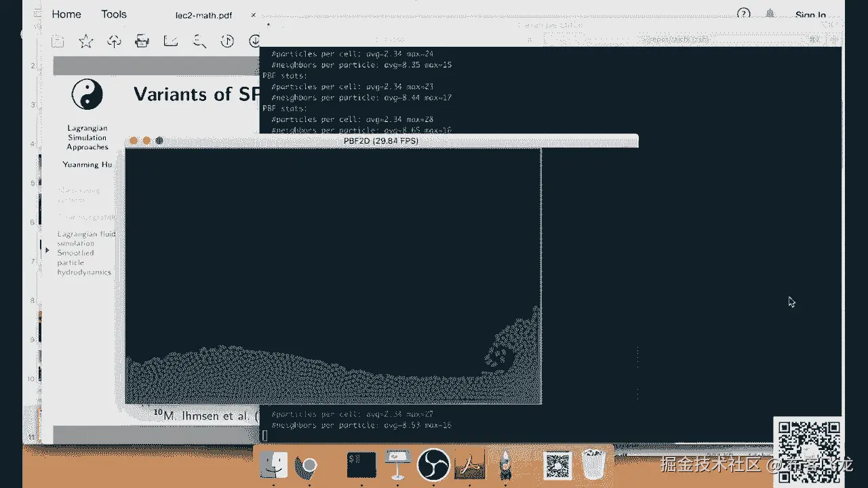The image size is (868, 488).
Task: Minimize the PBF2D window with yellow button
Action: [x=146, y=141]
